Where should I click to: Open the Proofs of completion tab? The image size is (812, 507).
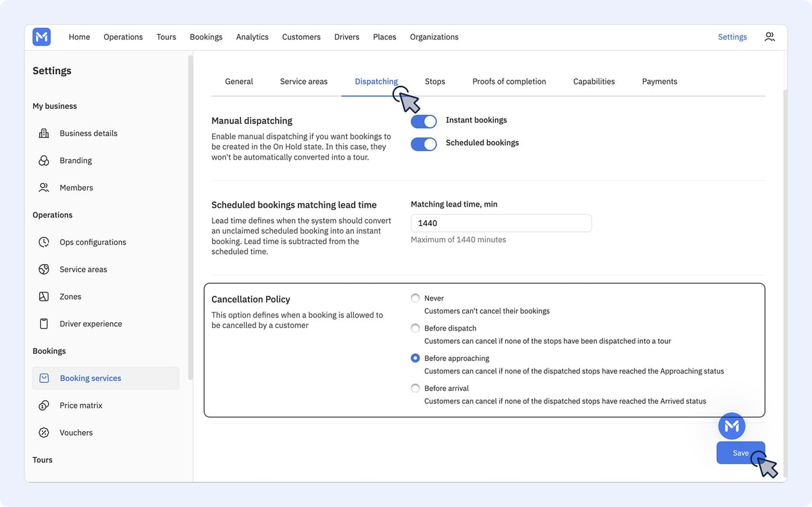[x=509, y=82]
